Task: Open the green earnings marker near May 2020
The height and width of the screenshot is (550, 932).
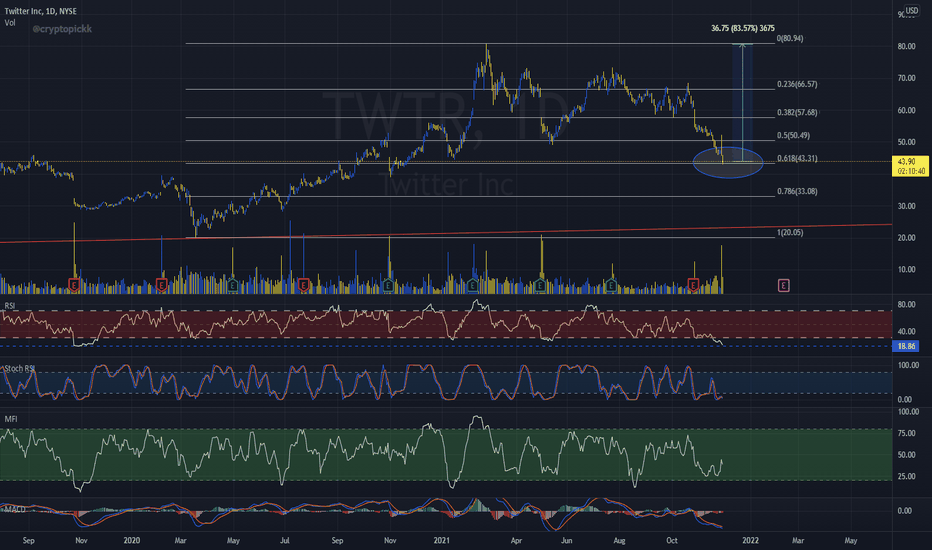Action: coord(232,285)
